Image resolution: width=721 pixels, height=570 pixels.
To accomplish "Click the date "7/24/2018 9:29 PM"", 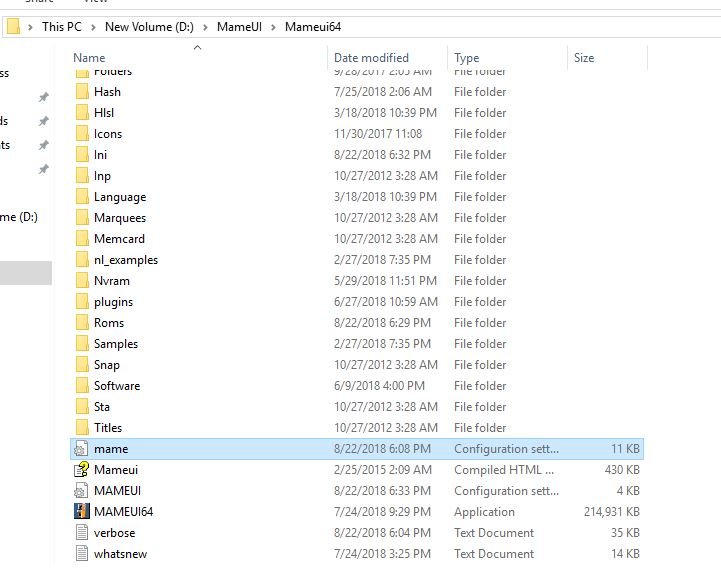I will (x=382, y=512).
